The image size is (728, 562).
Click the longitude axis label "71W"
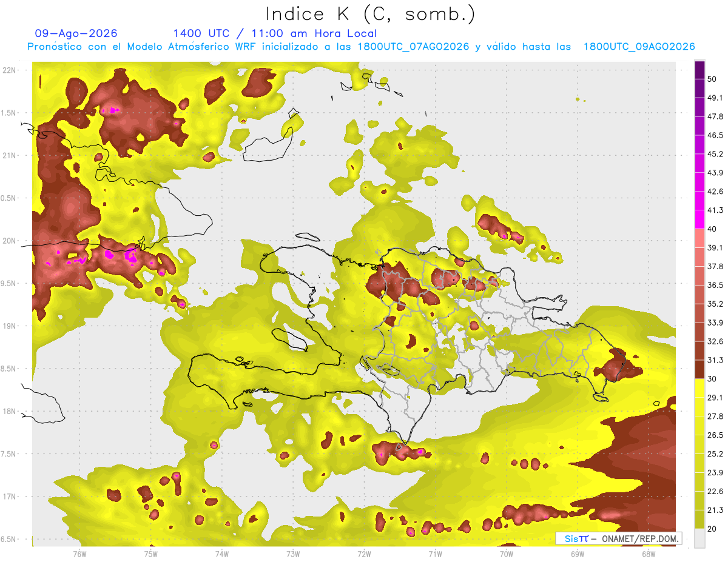coord(435,554)
